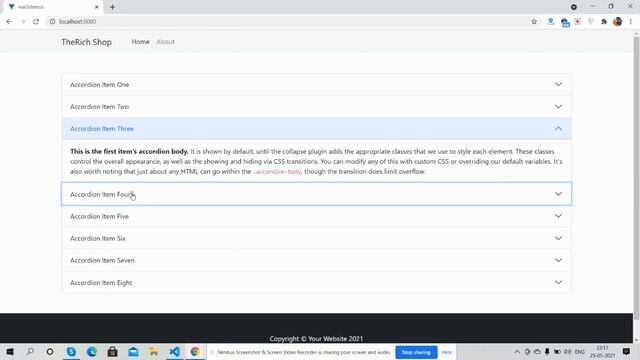Image resolution: width=640 pixels, height=360 pixels.
Task: Open taskbar search
Action: (30, 351)
